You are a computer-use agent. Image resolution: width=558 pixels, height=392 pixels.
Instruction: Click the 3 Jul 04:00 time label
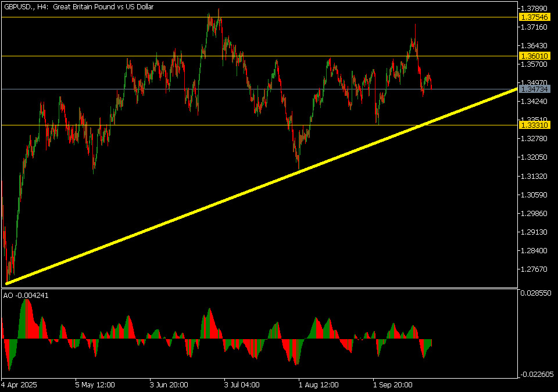(242, 385)
